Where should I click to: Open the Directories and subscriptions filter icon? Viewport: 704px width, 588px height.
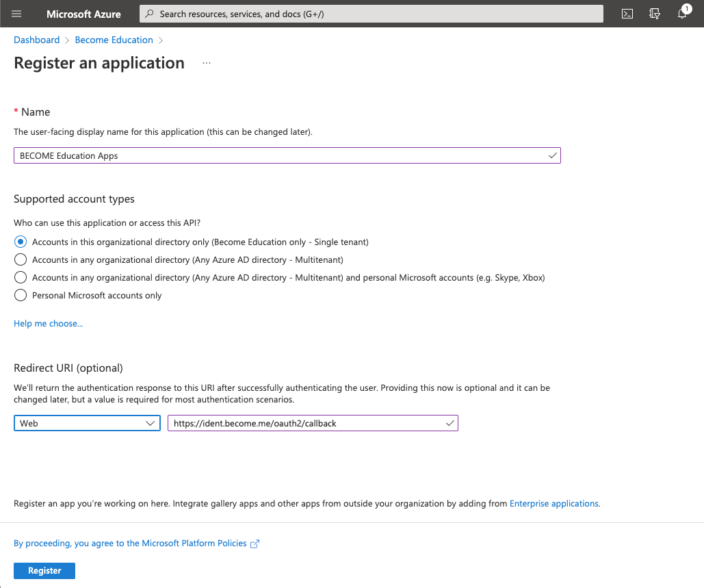point(655,14)
